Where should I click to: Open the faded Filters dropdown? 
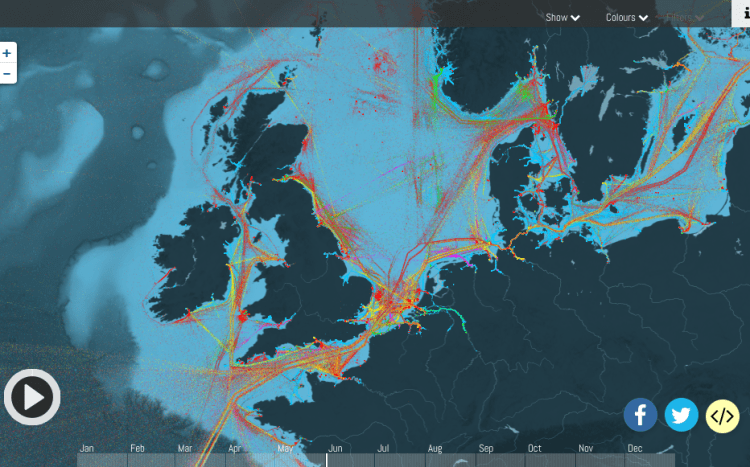point(685,17)
